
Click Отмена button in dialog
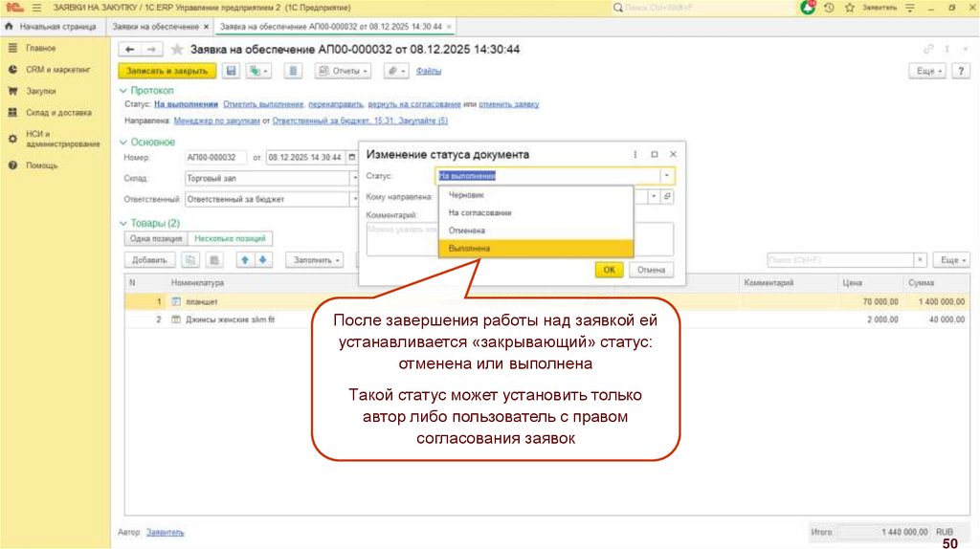[651, 270]
